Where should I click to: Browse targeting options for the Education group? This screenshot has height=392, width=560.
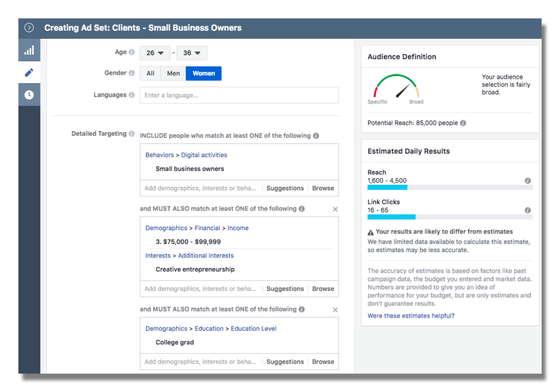(323, 361)
